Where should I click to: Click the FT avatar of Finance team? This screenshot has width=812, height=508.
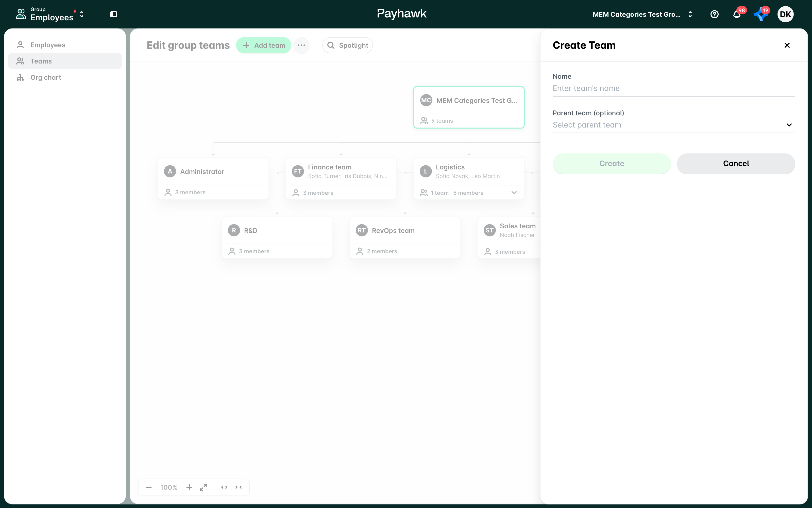(x=298, y=171)
